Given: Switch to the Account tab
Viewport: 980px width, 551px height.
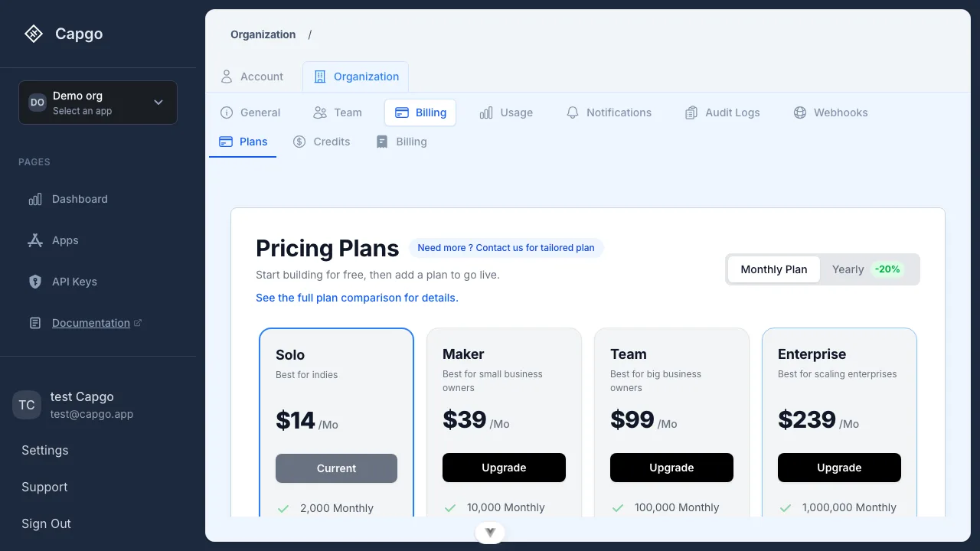Looking at the screenshot, I should (252, 77).
